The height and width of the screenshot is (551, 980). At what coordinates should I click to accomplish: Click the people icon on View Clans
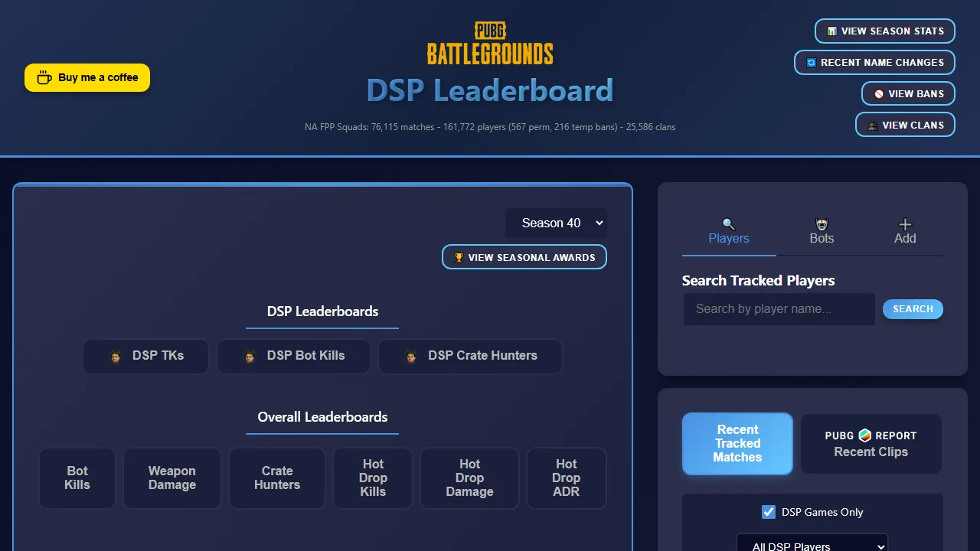[x=872, y=125]
